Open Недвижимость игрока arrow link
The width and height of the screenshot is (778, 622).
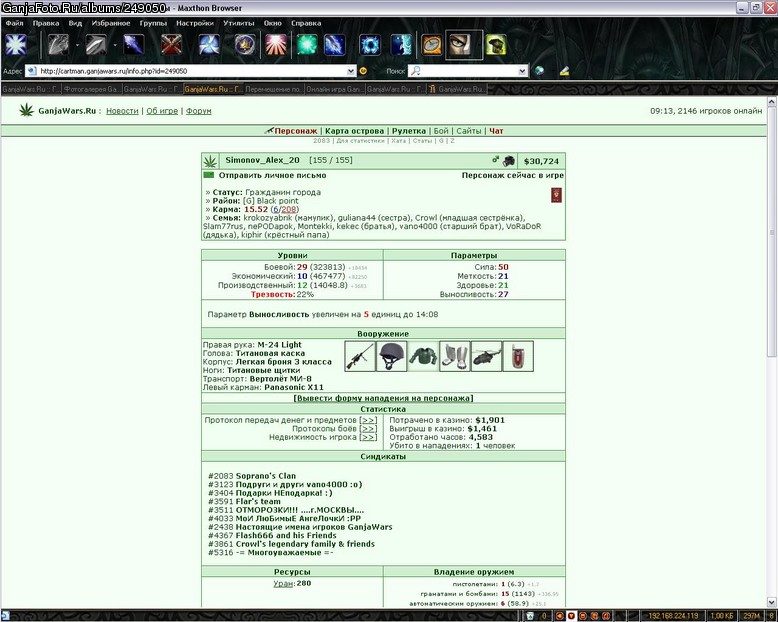click(x=368, y=437)
